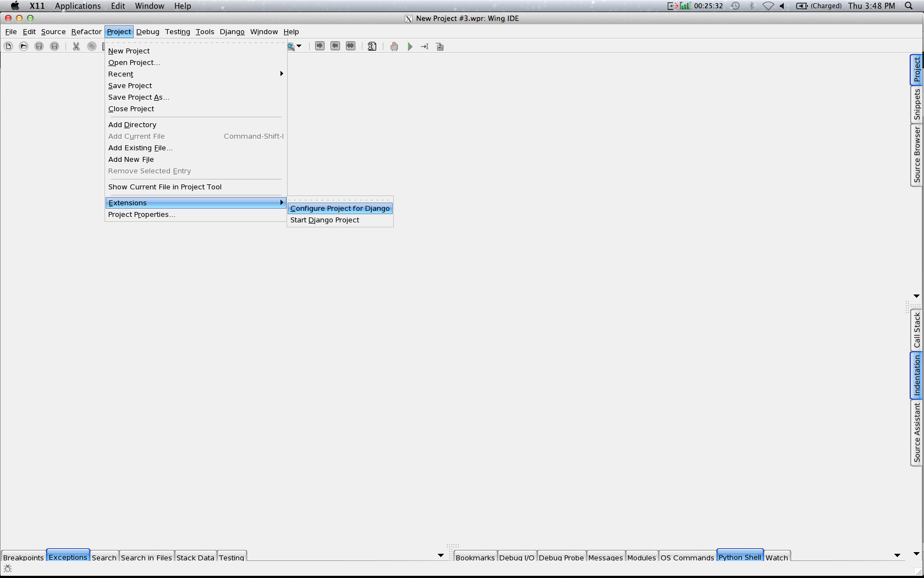Open the search icon dropdown arrow
The height and width of the screenshot is (578, 924).
click(x=299, y=46)
